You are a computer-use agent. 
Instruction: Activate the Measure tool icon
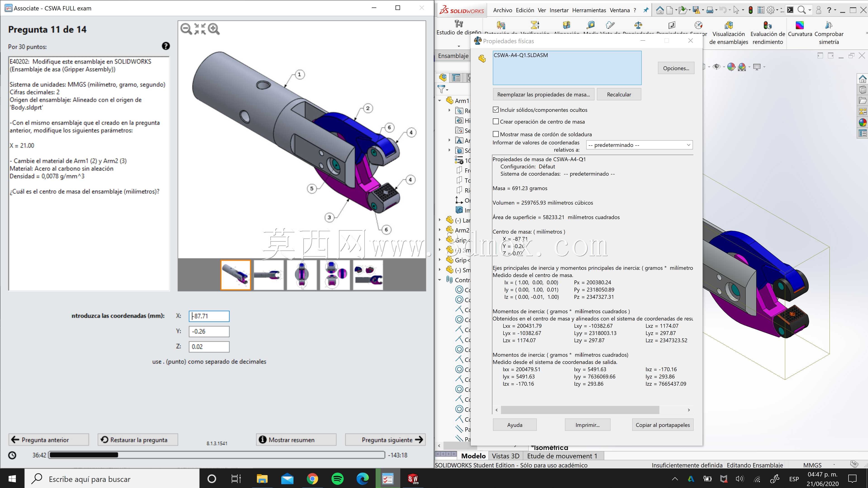point(591,25)
